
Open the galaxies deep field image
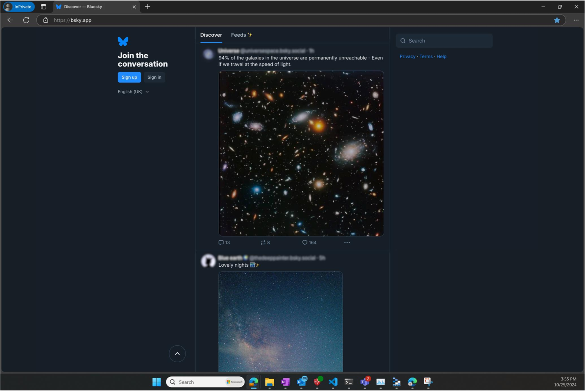point(301,154)
